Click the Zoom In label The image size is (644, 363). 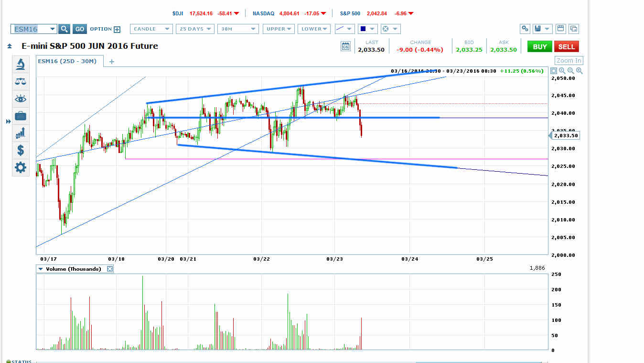point(569,60)
